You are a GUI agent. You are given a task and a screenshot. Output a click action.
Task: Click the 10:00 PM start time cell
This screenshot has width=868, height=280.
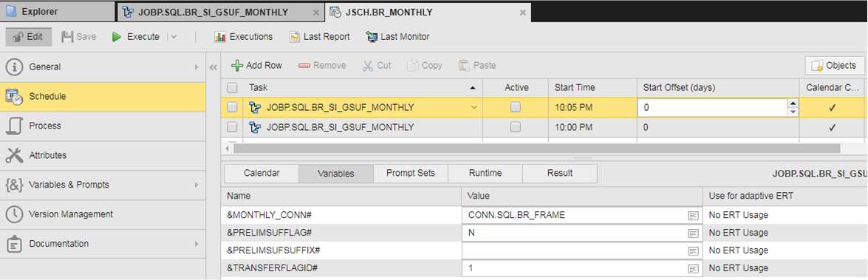[x=592, y=127]
